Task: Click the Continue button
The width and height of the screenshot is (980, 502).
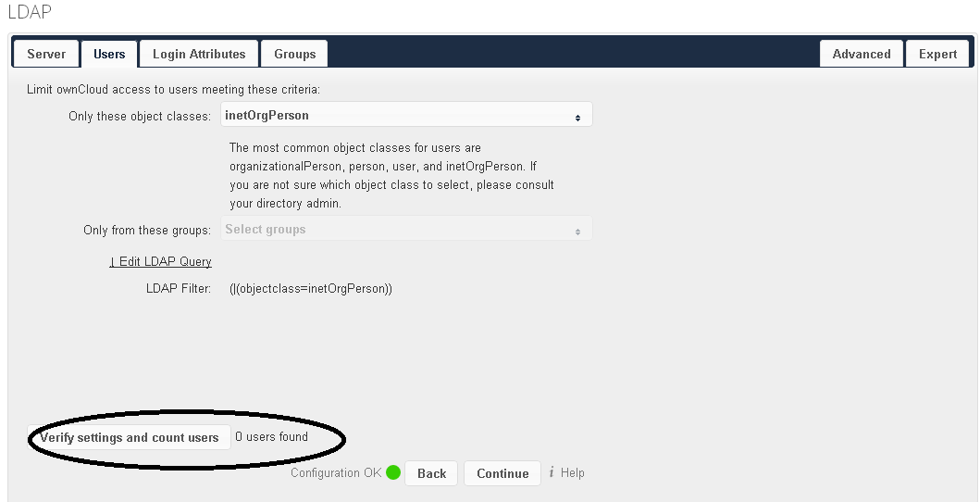Action: [x=502, y=473]
